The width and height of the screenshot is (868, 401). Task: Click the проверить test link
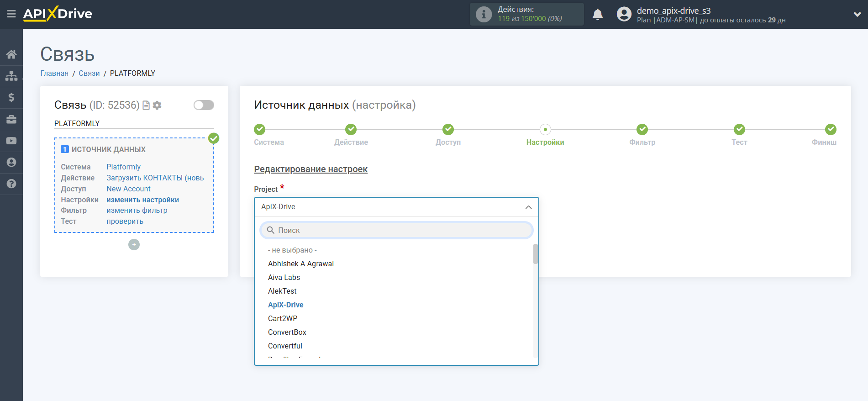(125, 221)
